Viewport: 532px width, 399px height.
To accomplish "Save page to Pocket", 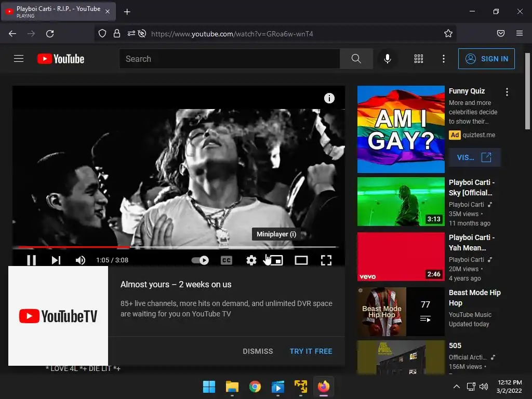I will pos(501,33).
